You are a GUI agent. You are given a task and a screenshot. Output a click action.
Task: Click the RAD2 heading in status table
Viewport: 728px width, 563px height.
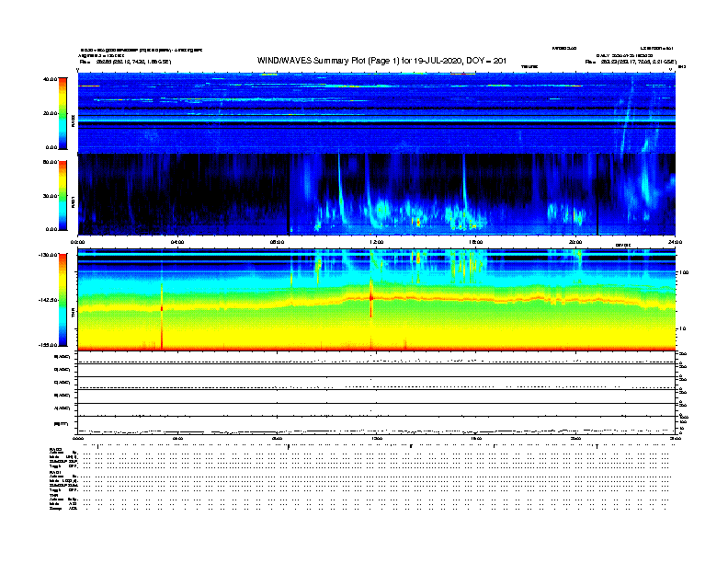point(55,449)
